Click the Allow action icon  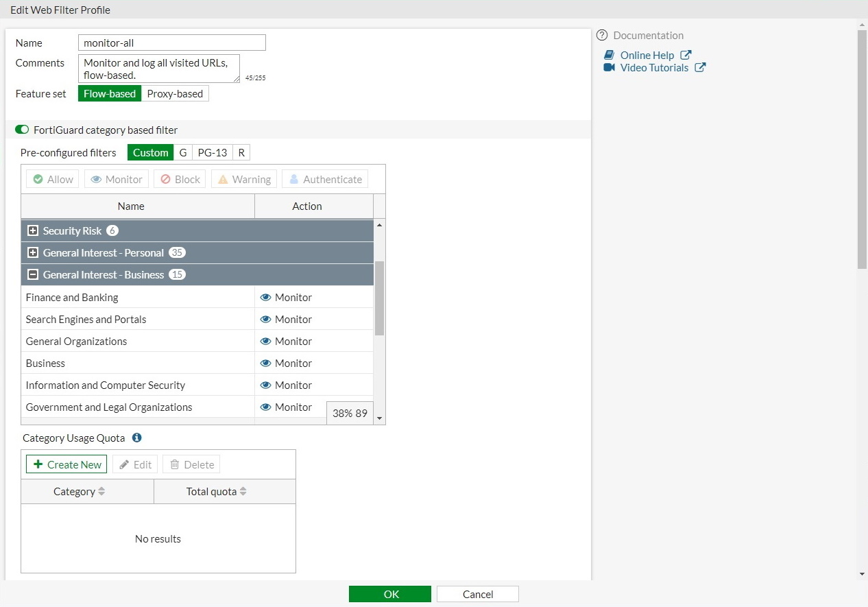click(38, 178)
